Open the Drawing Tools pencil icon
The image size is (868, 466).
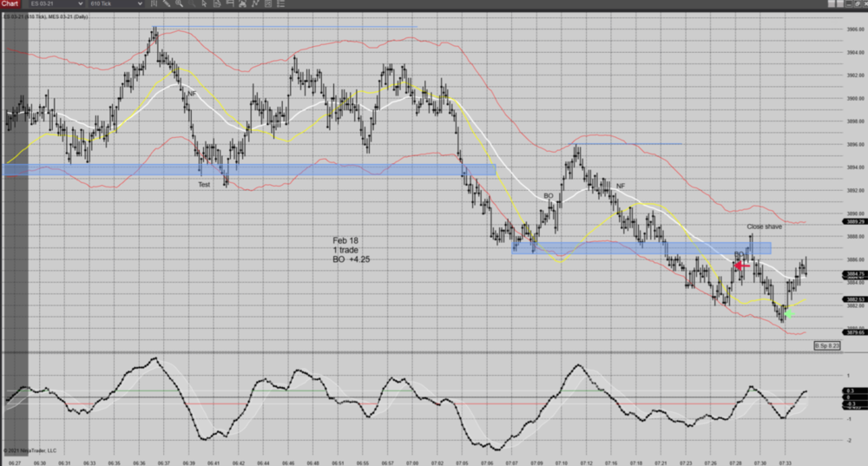tap(168, 4)
